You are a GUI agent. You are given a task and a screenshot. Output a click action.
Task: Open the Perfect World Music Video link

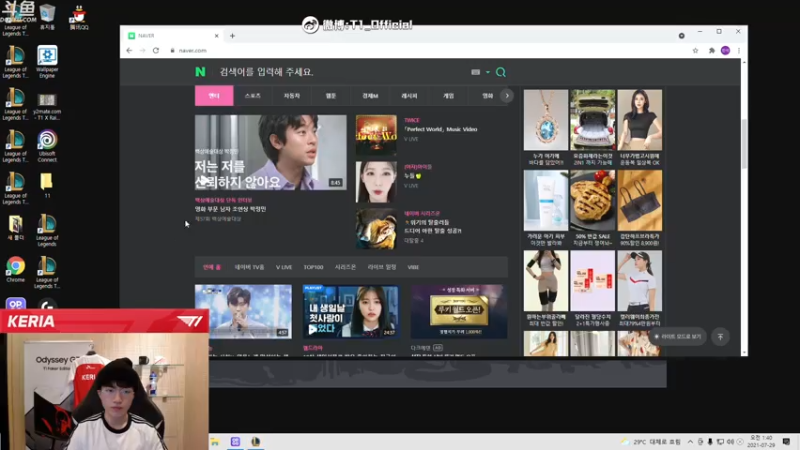[441, 129]
